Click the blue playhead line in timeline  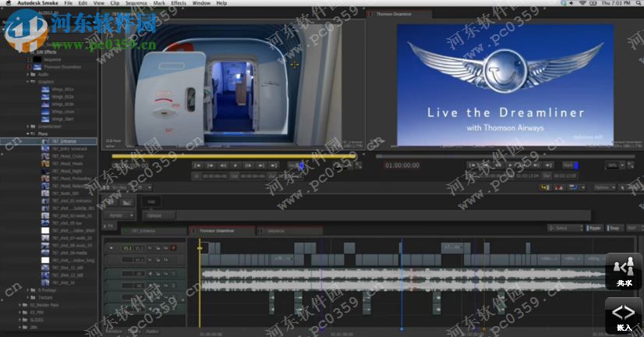coord(402,284)
